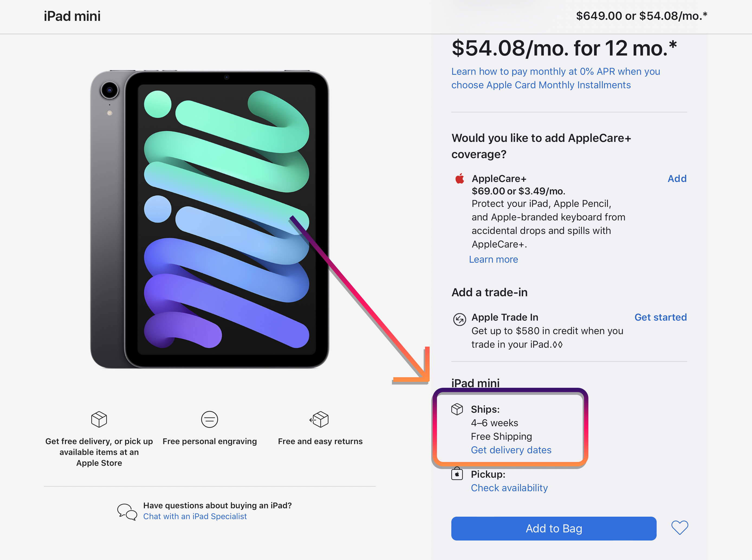Open Chat with an iPad Specialist

tap(195, 516)
